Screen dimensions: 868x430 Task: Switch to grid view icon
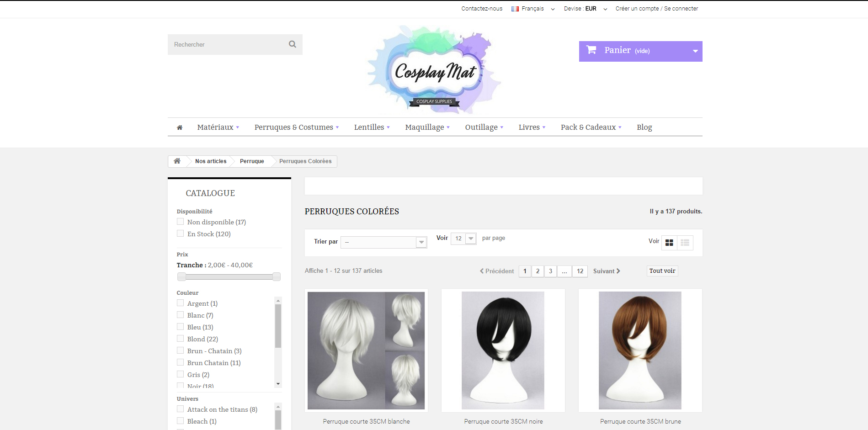click(x=669, y=243)
